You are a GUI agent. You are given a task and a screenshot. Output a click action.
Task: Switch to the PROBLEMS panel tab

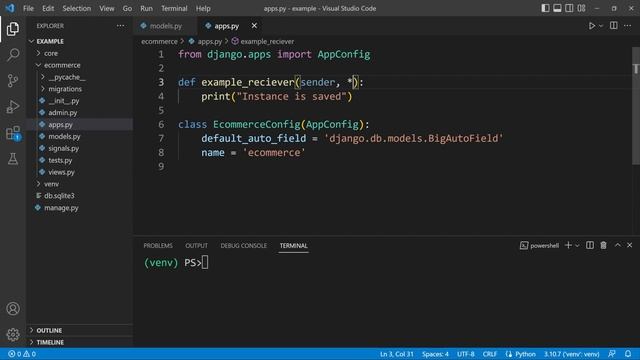click(158, 245)
